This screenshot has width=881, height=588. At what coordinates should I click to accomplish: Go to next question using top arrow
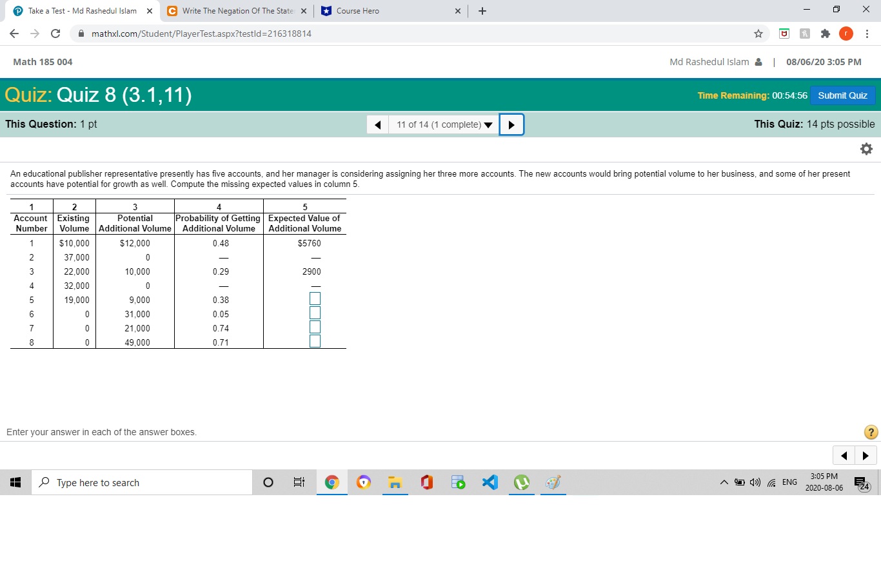pos(511,124)
